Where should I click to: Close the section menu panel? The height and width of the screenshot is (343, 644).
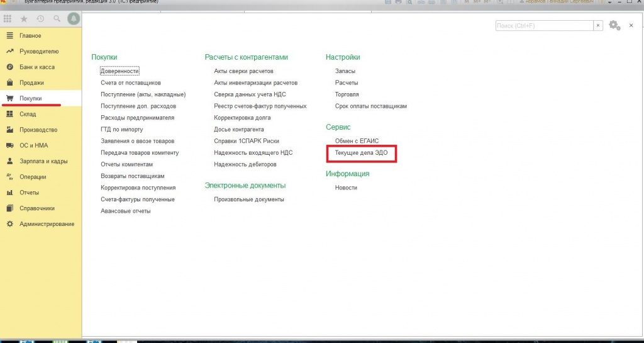click(631, 25)
